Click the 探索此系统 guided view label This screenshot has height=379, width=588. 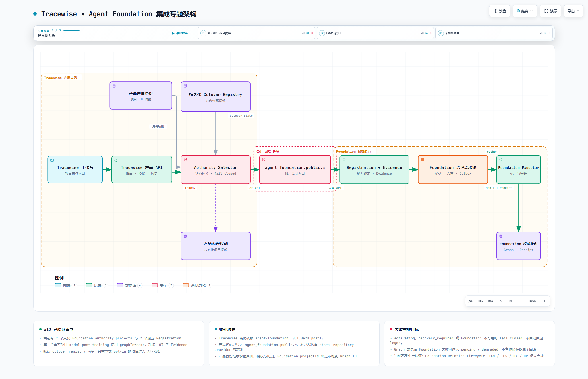(47, 36)
